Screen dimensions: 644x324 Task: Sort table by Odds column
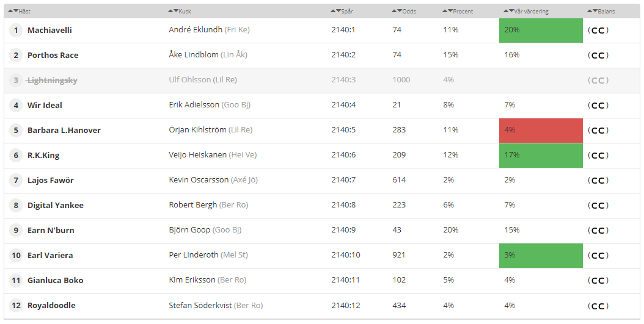pyautogui.click(x=403, y=12)
